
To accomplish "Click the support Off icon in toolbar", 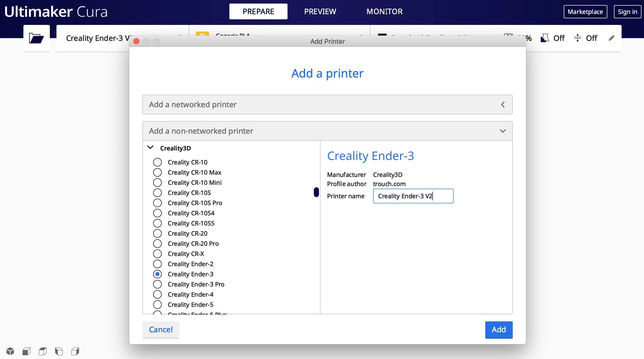I will 545,38.
